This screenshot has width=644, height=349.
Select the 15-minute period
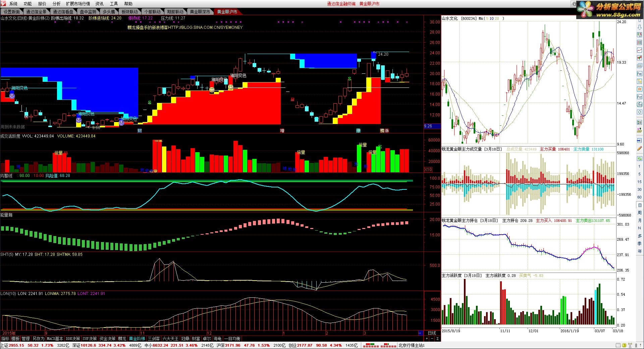tap(639, 182)
